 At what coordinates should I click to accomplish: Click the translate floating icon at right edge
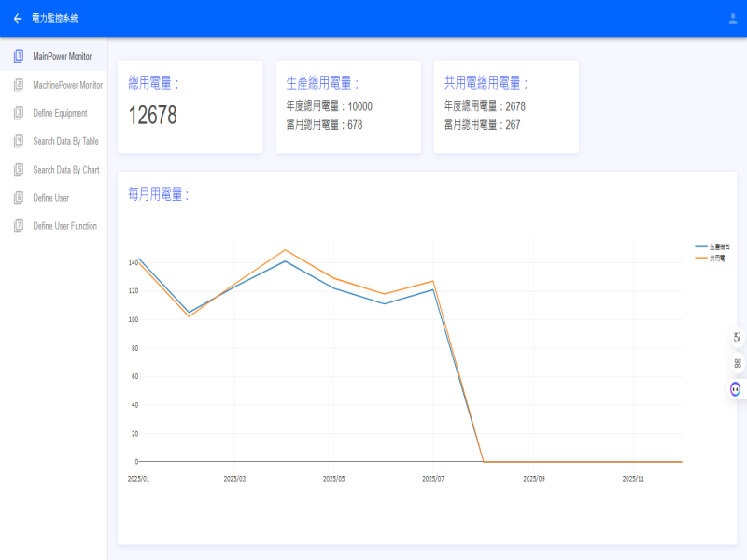[737, 337]
